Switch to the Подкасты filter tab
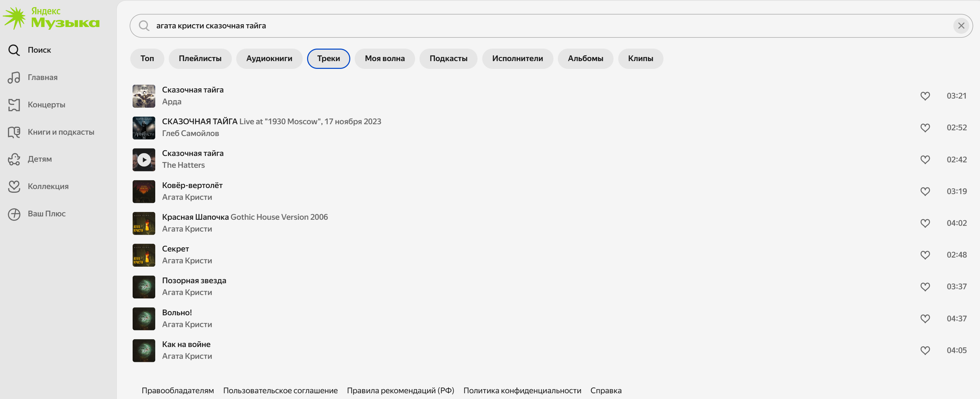Screen dimensions: 980x399 (x=448, y=59)
